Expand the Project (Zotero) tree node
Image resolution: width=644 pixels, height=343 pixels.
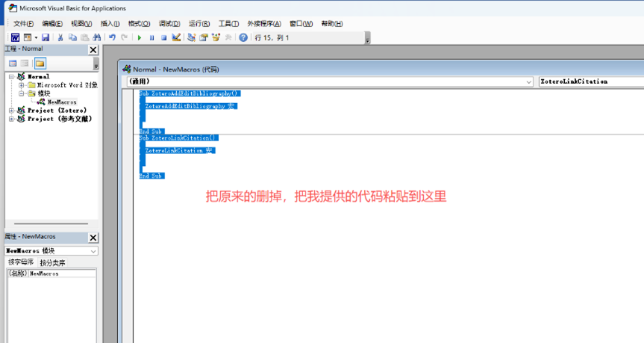11,111
